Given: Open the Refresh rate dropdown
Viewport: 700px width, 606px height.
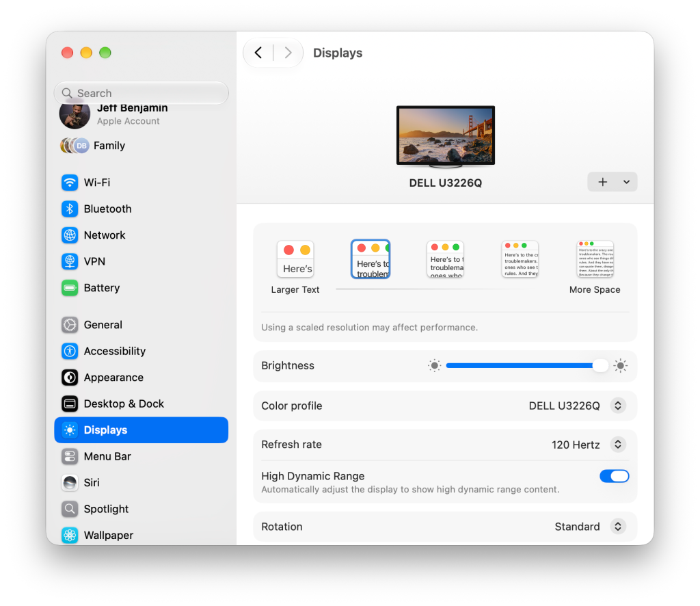Looking at the screenshot, I should point(618,445).
